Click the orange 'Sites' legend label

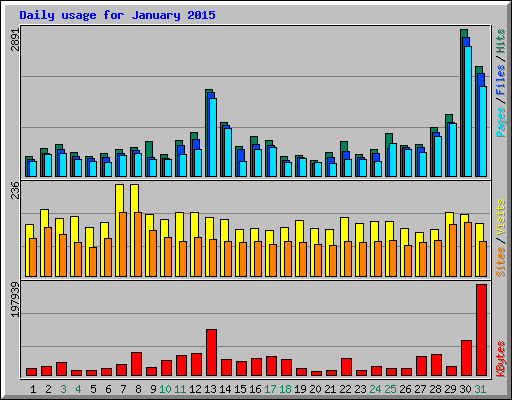(x=501, y=262)
